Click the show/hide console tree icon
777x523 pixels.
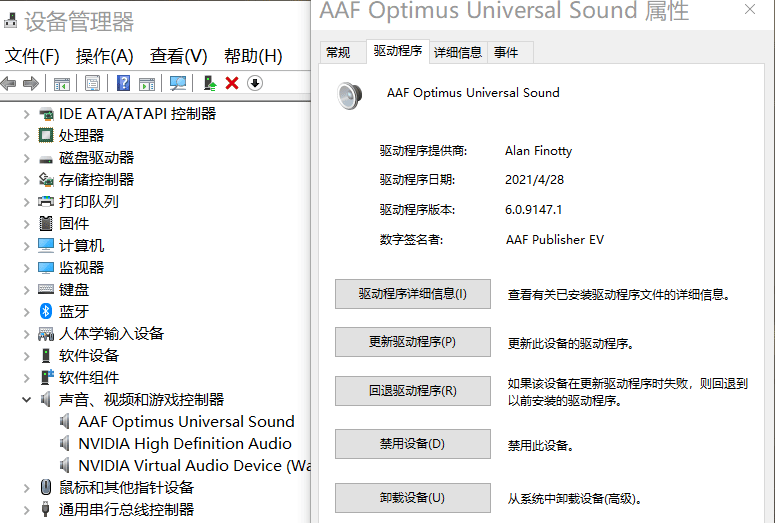(62, 84)
